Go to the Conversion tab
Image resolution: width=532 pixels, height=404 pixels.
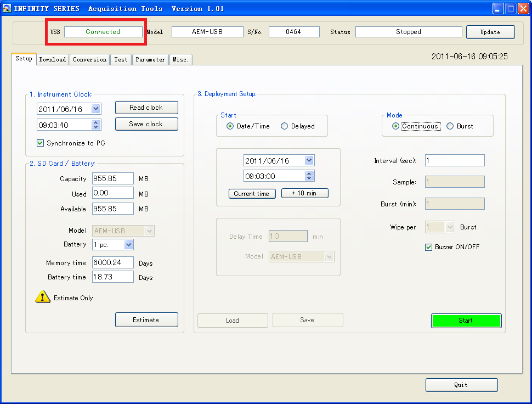89,59
